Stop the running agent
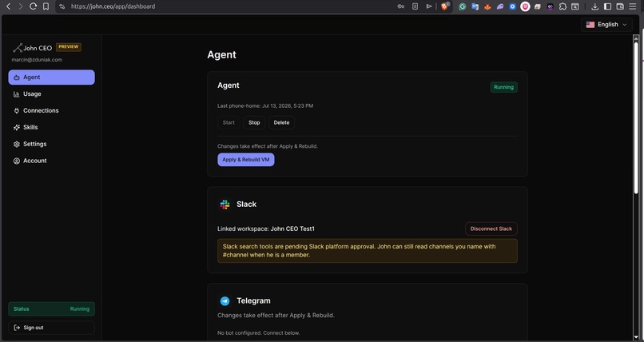Image resolution: width=644 pixels, height=342 pixels. tap(254, 122)
